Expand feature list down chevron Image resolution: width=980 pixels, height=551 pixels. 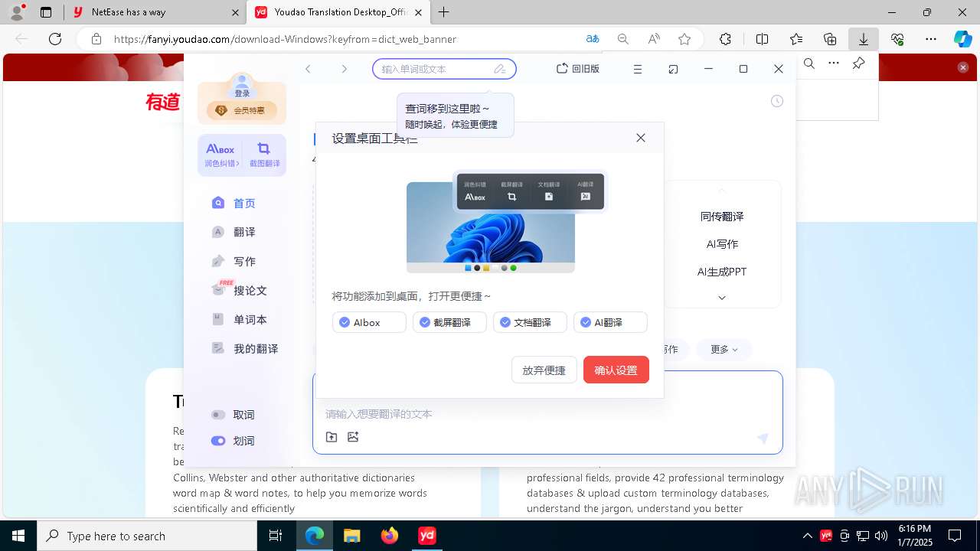coord(721,298)
